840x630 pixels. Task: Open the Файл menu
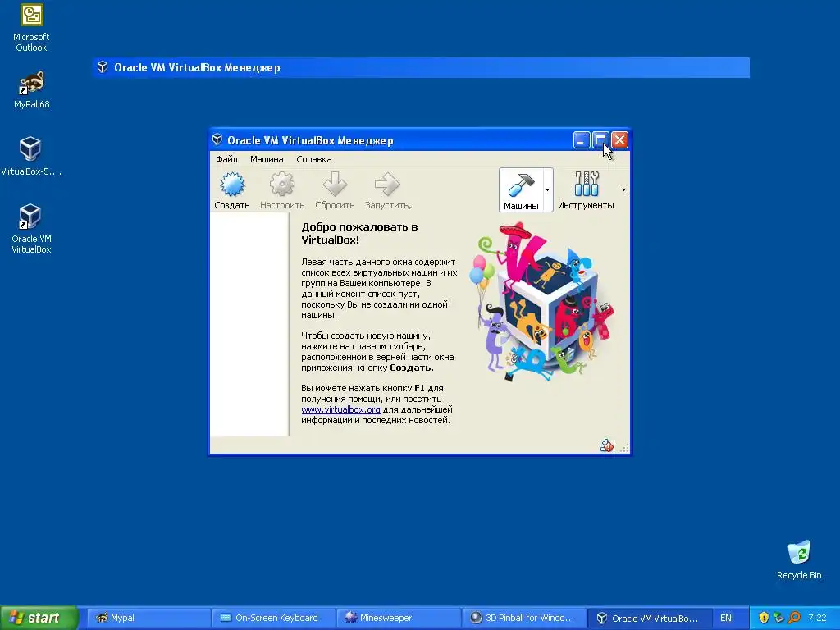click(x=226, y=159)
